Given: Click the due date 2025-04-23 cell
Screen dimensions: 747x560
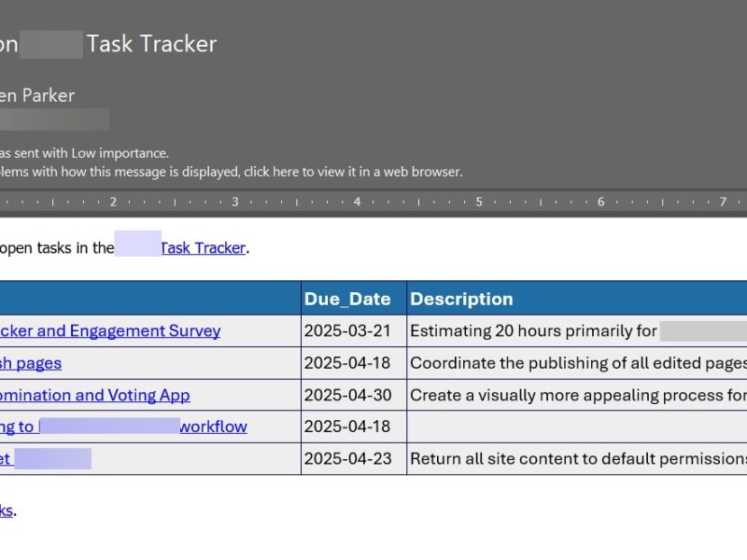Looking at the screenshot, I should click(x=346, y=458).
